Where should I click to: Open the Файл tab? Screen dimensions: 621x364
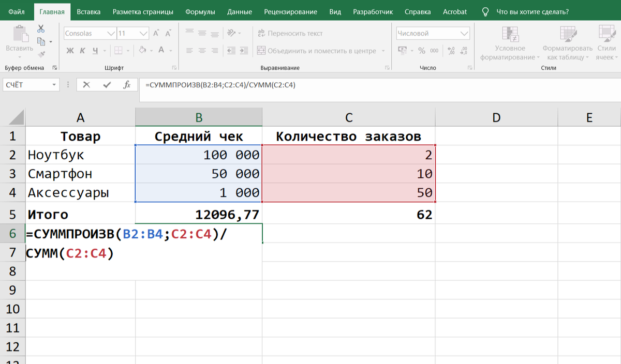[17, 11]
